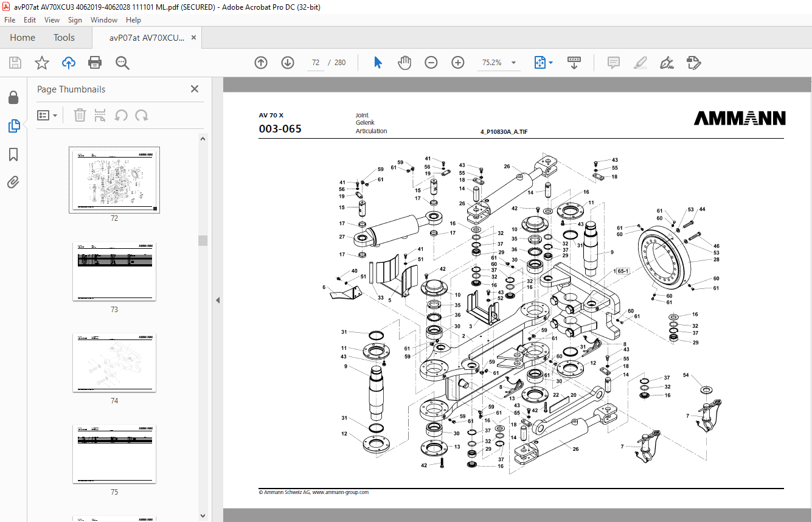This screenshot has height=522, width=812.
Task: Activate the Hand pan tool
Action: point(404,63)
